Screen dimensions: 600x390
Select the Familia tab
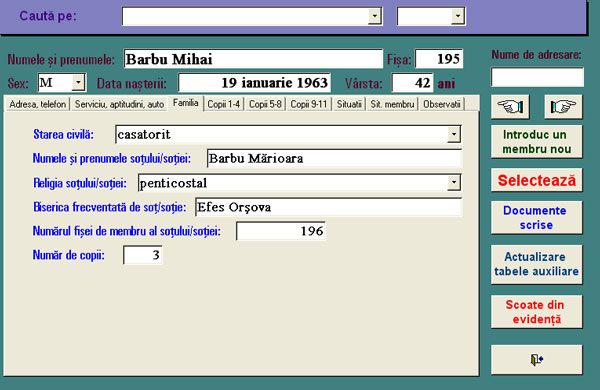tap(186, 103)
